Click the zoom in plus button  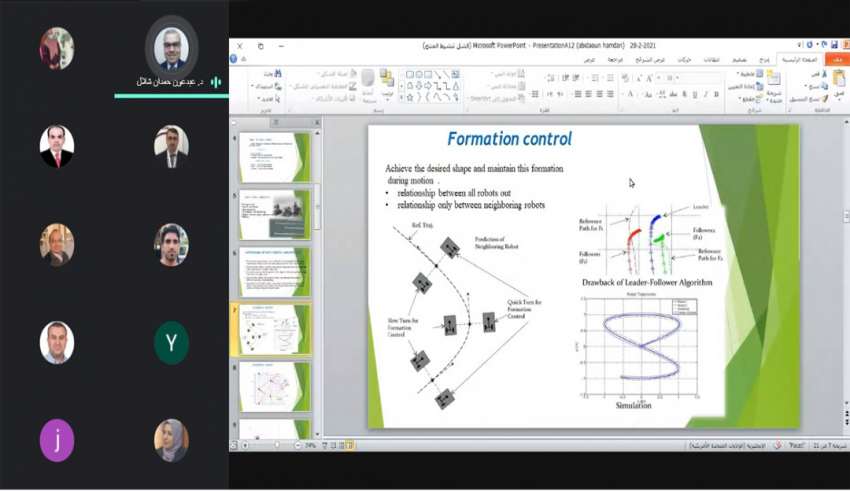(x=245, y=445)
